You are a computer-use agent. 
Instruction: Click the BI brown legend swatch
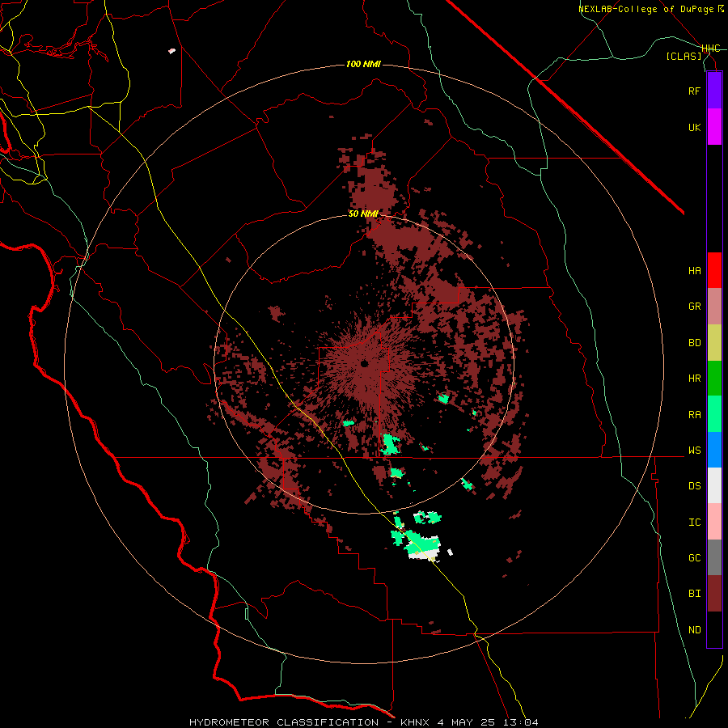(714, 594)
